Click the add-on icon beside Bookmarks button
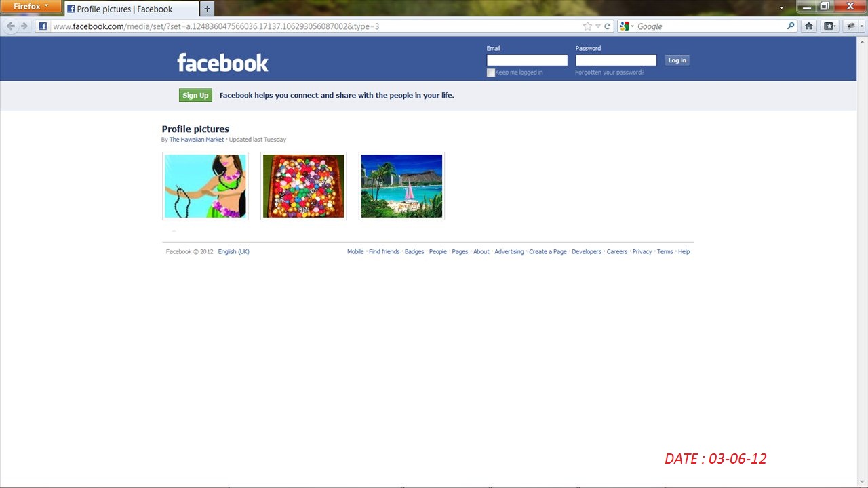The image size is (868, 488). [850, 26]
